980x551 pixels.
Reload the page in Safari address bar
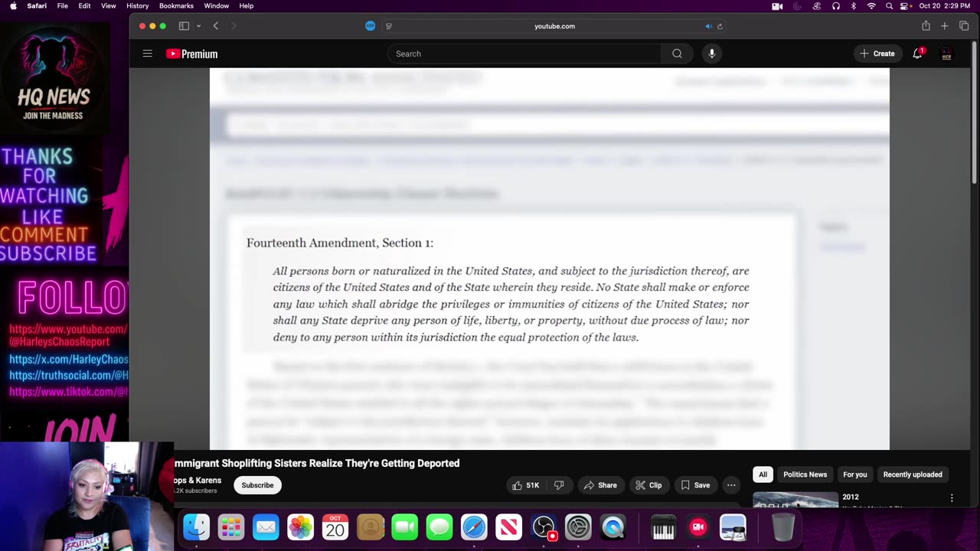point(720,26)
